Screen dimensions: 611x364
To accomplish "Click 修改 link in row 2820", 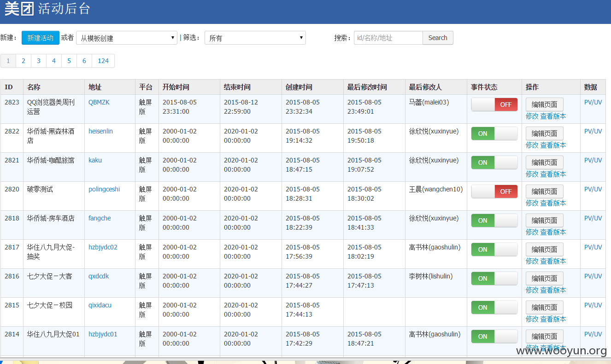I will click(x=532, y=203).
